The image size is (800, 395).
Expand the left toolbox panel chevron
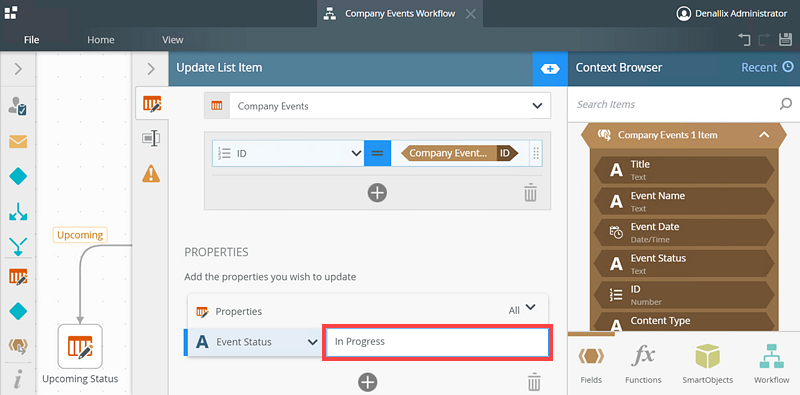18,68
